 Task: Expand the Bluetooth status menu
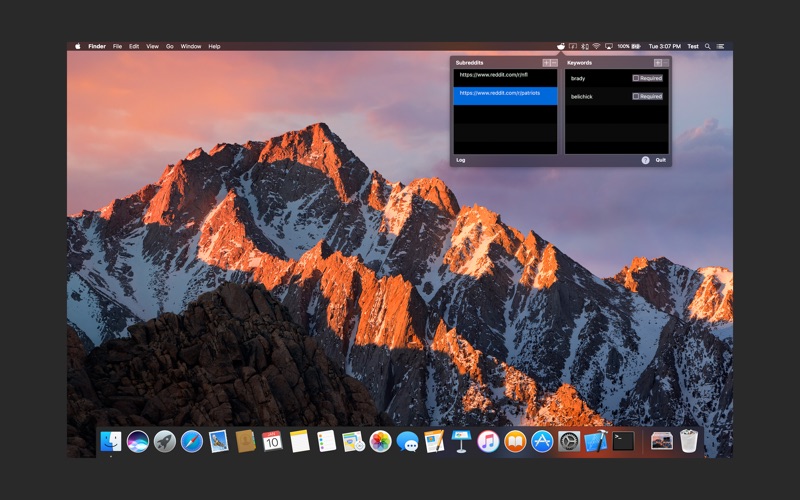584,46
